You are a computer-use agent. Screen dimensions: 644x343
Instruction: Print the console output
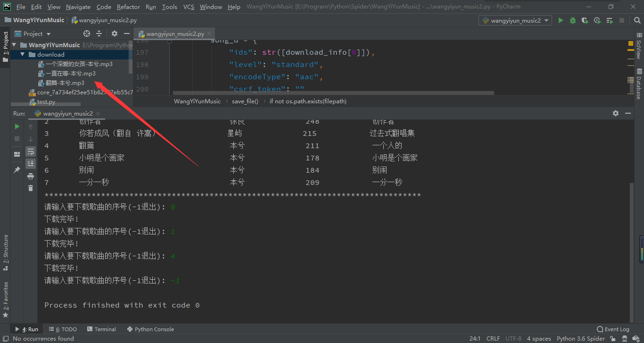tap(31, 176)
